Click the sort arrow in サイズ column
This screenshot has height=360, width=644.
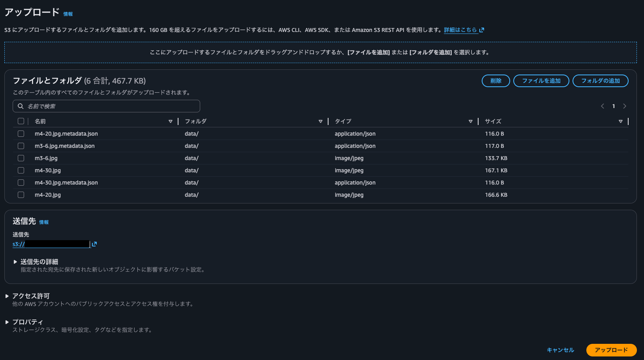(x=621, y=121)
